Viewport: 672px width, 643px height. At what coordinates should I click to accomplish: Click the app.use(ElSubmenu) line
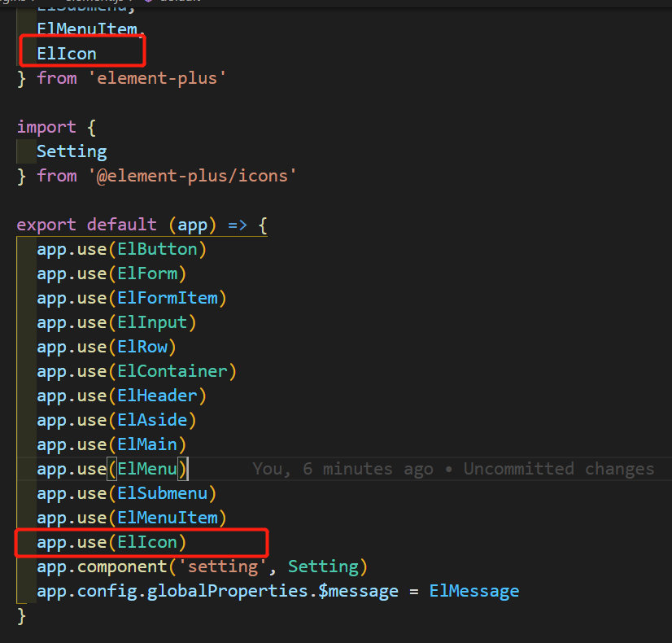tap(126, 493)
